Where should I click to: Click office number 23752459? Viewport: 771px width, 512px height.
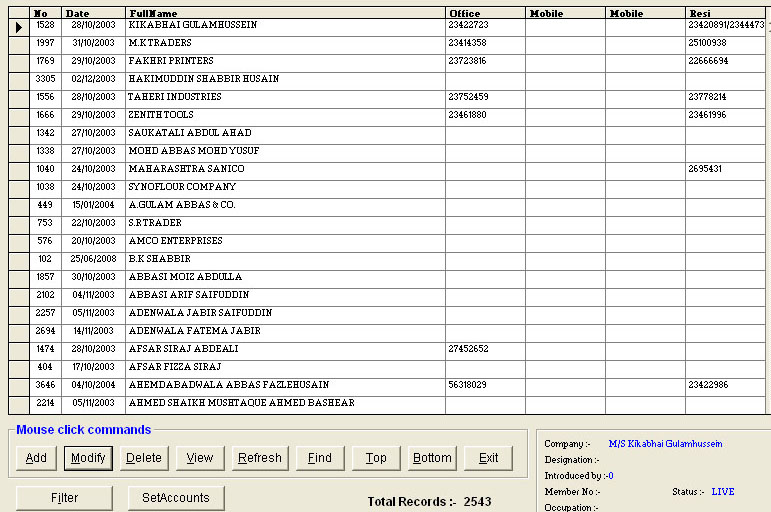[468, 97]
